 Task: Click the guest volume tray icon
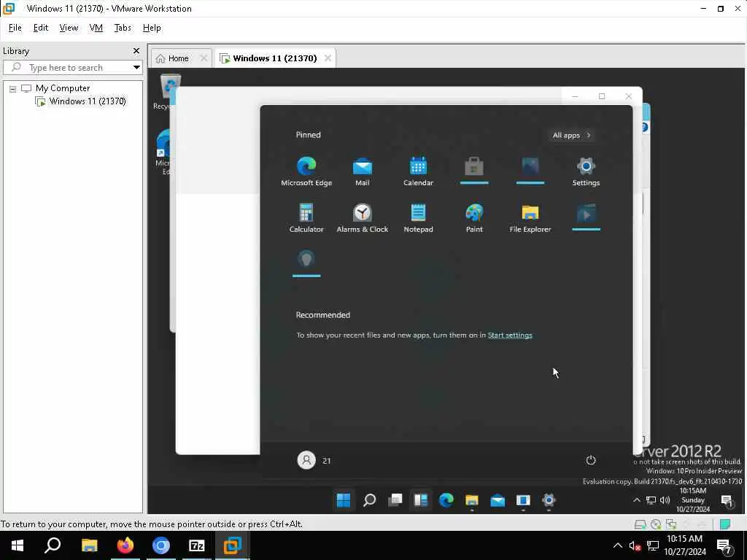tap(665, 500)
